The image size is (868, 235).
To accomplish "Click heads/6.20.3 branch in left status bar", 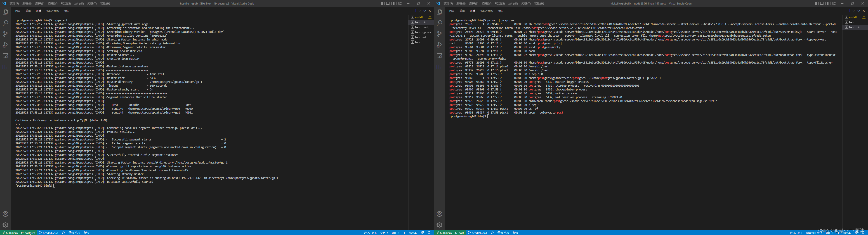I will pyautogui.click(x=49, y=233).
